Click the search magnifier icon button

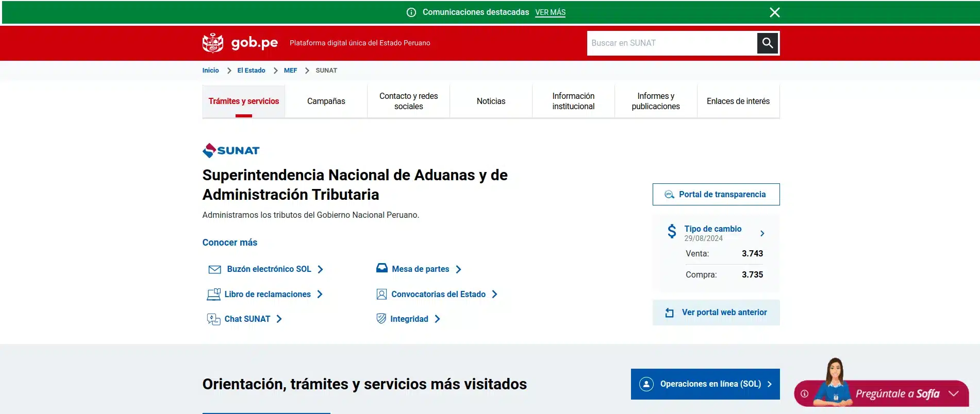[767, 43]
